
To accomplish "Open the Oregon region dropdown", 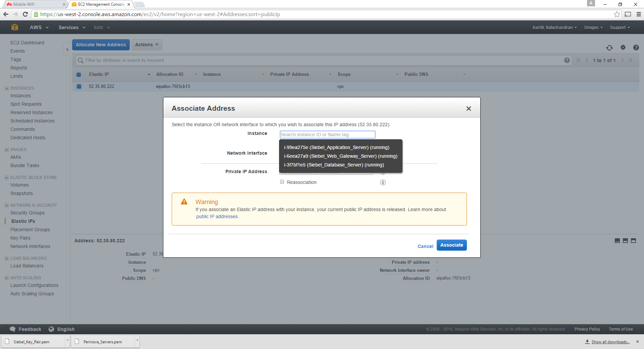I will tap(593, 28).
